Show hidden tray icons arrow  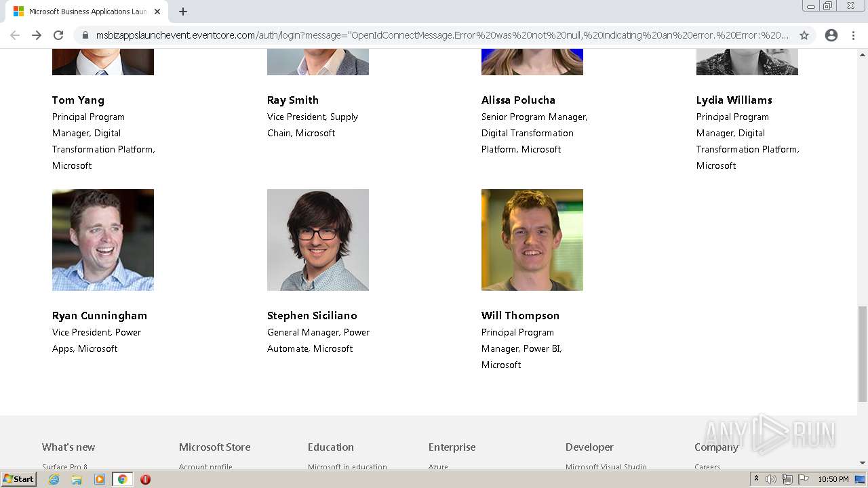point(756,479)
